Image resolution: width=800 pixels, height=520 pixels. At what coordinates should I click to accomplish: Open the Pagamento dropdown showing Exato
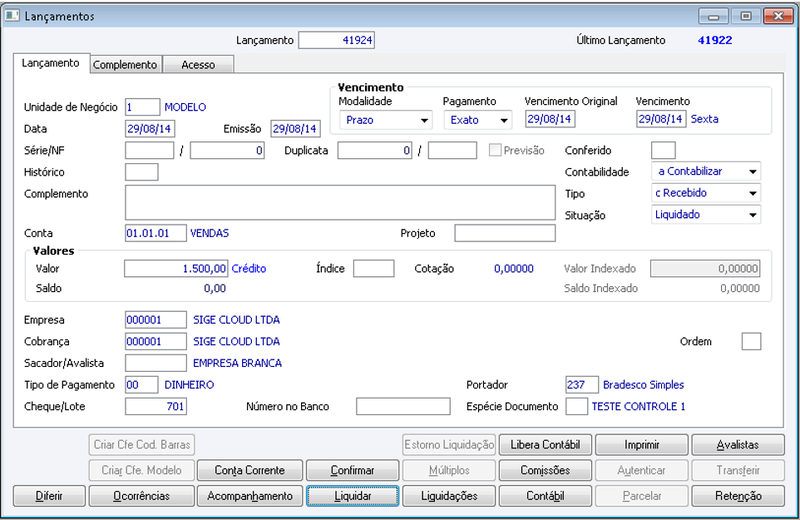478,120
